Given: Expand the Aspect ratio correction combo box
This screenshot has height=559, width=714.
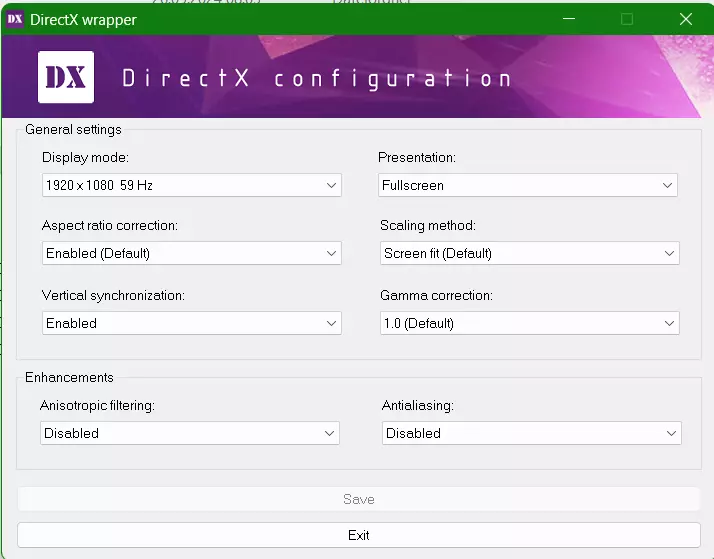Looking at the screenshot, I should (192, 253).
